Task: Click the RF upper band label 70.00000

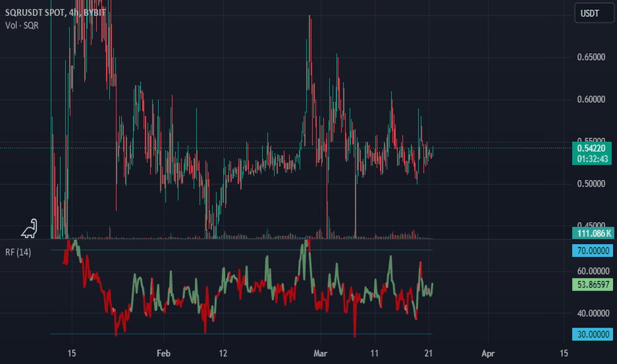Action: (593, 251)
